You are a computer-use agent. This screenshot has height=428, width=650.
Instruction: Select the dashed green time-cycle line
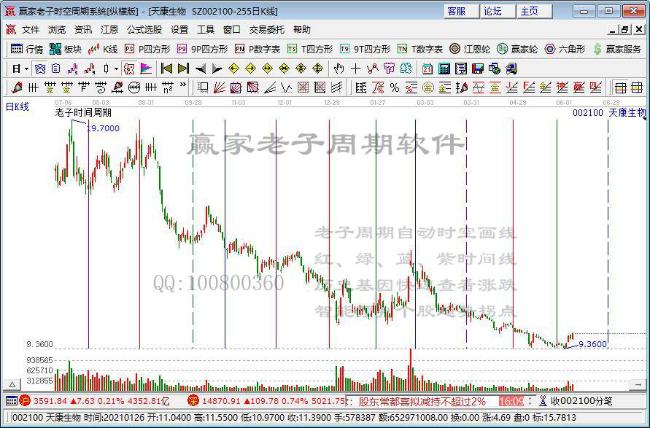pyautogui.click(x=193, y=233)
